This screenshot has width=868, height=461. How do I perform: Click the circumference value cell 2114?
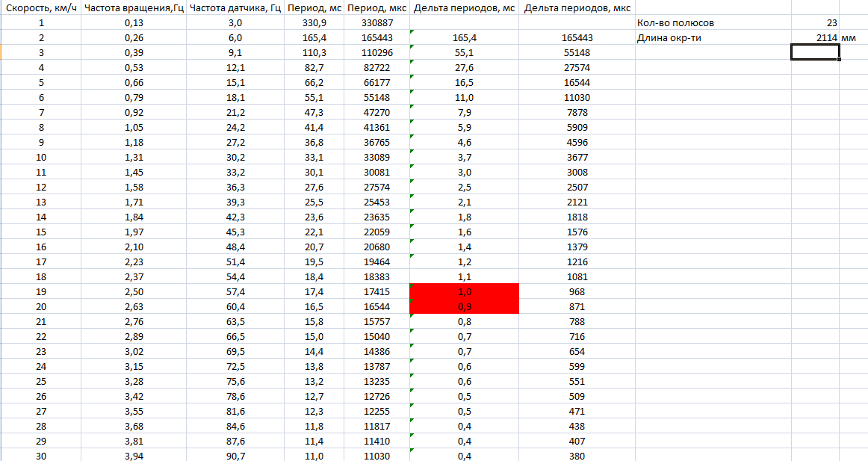tap(815, 37)
